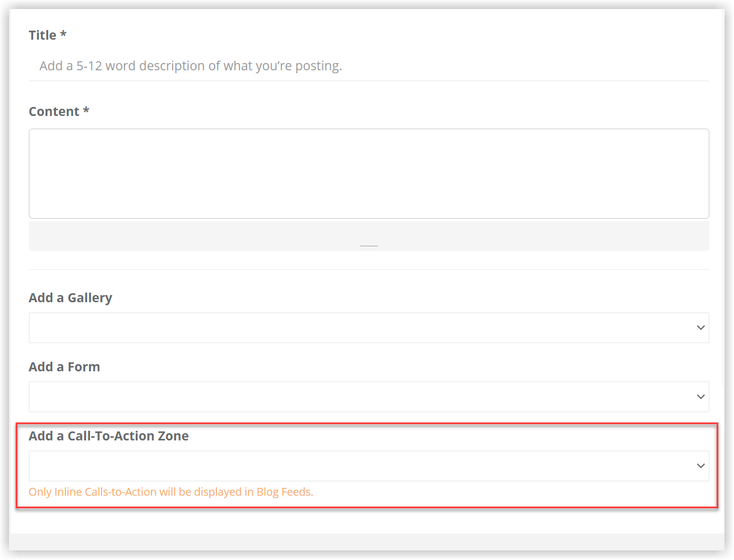Open the Add a Gallery dropdown

[x=369, y=328]
